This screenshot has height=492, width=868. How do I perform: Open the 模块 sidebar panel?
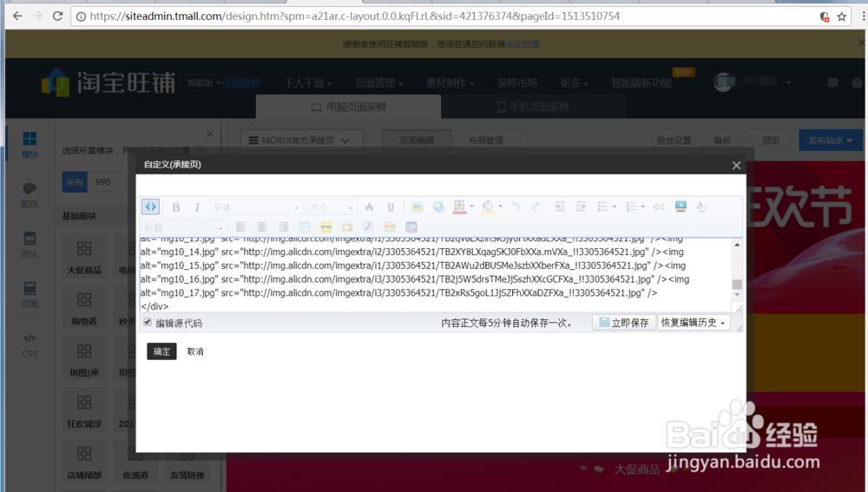30,145
